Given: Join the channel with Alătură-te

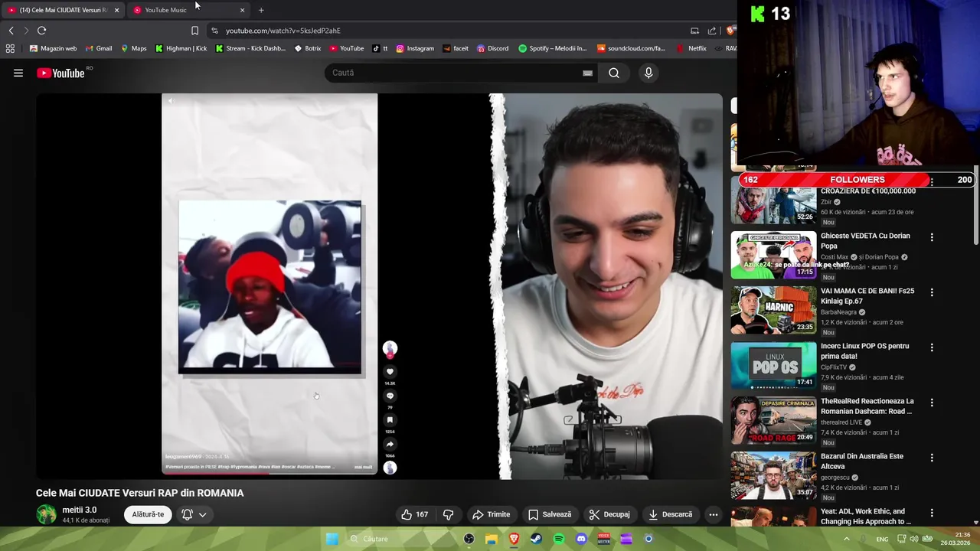Looking at the screenshot, I should [x=148, y=514].
